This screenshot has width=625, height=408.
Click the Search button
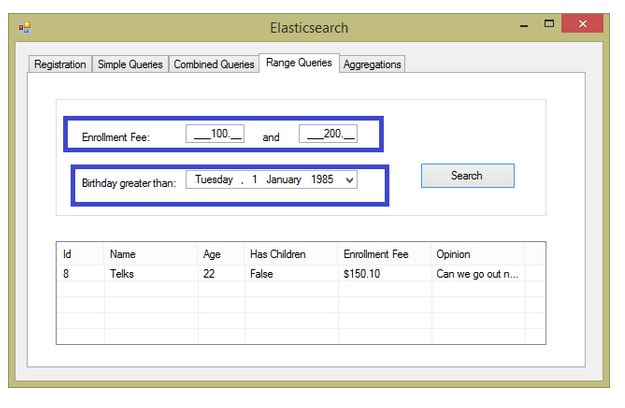tap(468, 176)
